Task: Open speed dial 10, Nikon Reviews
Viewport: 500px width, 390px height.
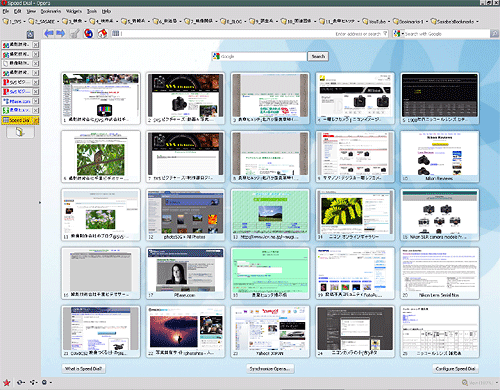Action: 440,157
